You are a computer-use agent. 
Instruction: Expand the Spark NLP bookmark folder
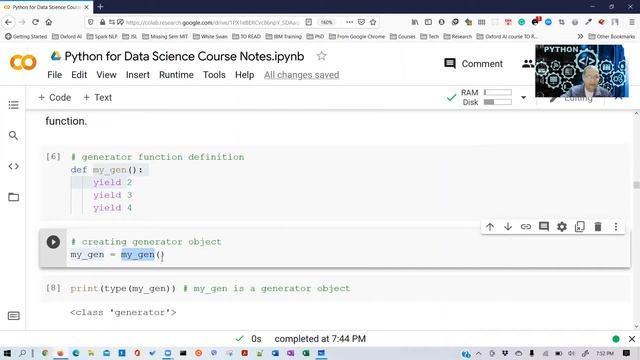(102, 36)
